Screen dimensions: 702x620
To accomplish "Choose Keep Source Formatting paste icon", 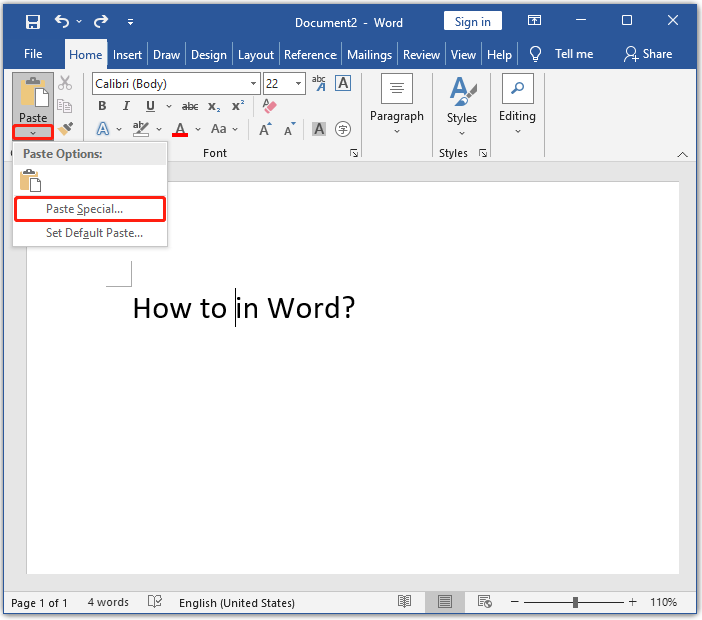I will (30, 181).
